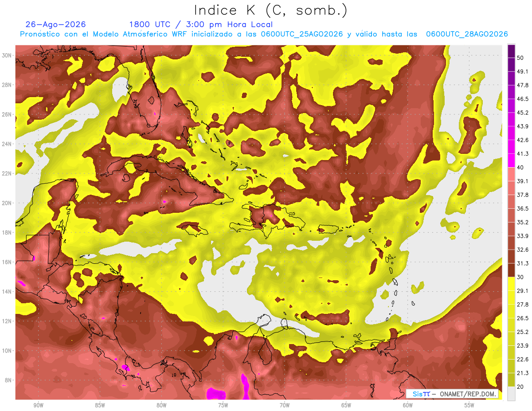Click the colorbar value '50'
Image resolution: width=532 pixels, height=411 pixels.
pyautogui.click(x=520, y=58)
